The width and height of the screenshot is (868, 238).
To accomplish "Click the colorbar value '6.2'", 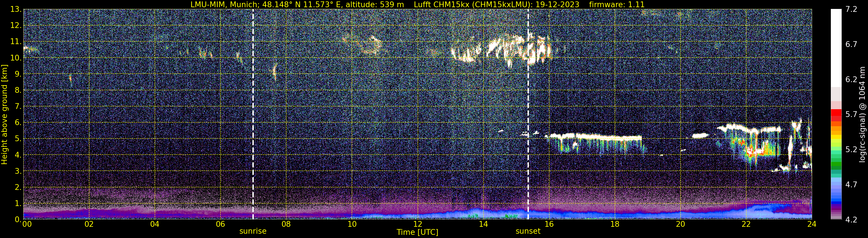I will tap(851, 80).
